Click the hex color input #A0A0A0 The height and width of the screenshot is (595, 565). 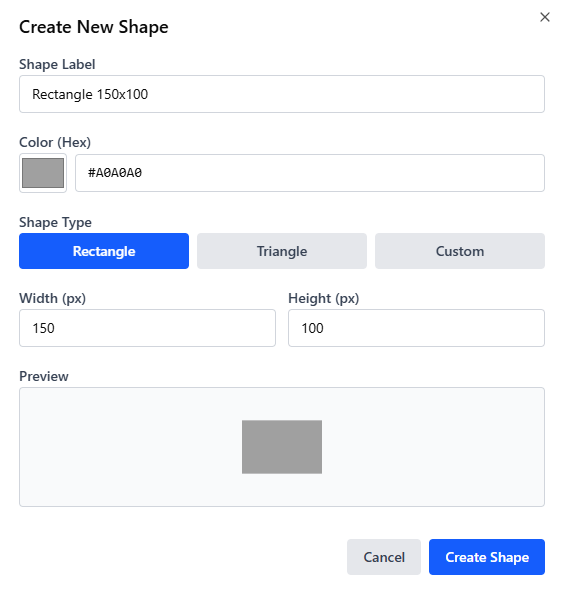point(310,173)
